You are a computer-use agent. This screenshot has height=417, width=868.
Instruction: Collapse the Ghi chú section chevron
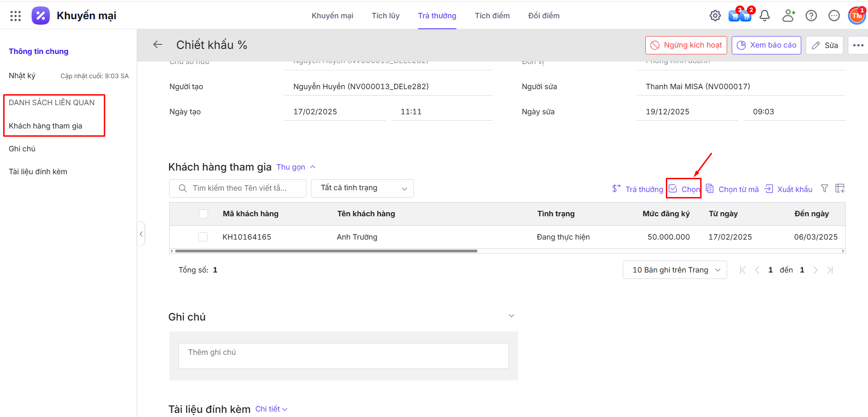(511, 316)
